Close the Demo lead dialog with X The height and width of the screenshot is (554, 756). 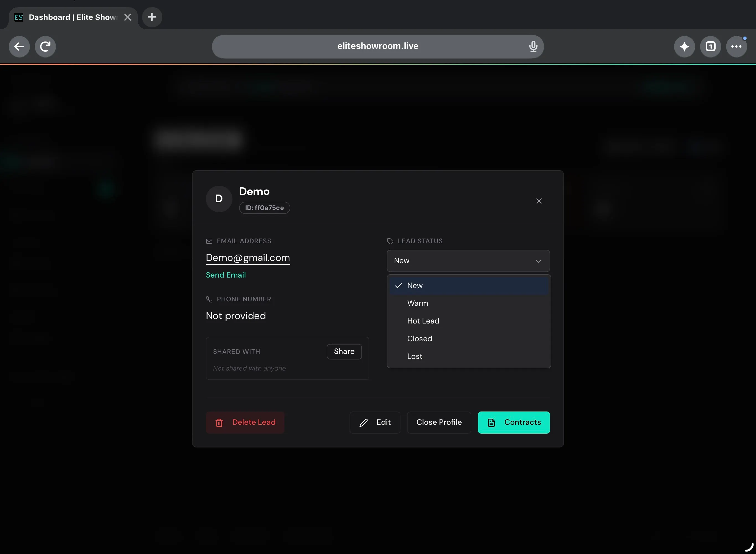coord(539,201)
